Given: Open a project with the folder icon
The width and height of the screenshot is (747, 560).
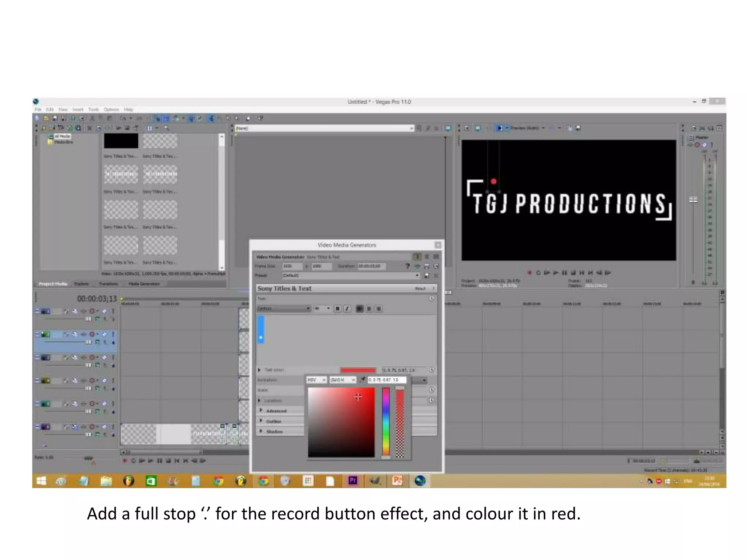Looking at the screenshot, I should click(46, 118).
